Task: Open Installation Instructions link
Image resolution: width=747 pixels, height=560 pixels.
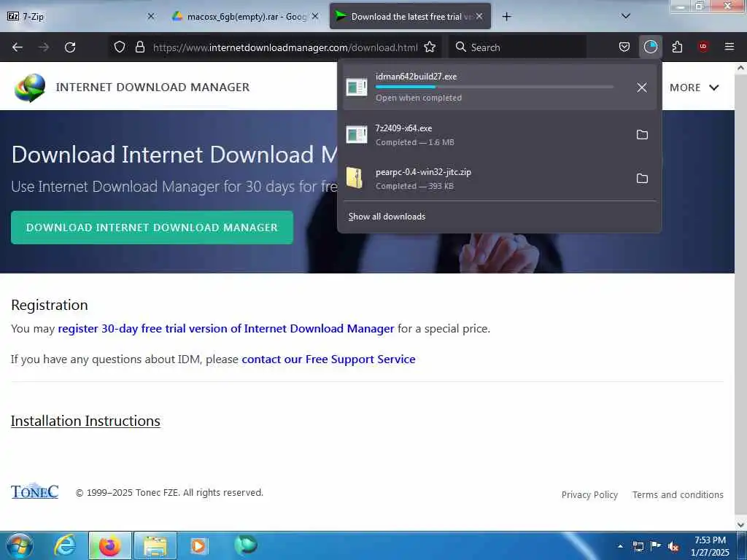Action: (x=85, y=421)
